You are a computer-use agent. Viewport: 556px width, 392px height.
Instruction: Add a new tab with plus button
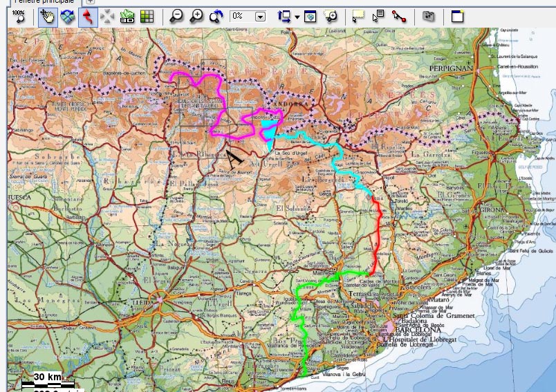[x=91, y=2]
